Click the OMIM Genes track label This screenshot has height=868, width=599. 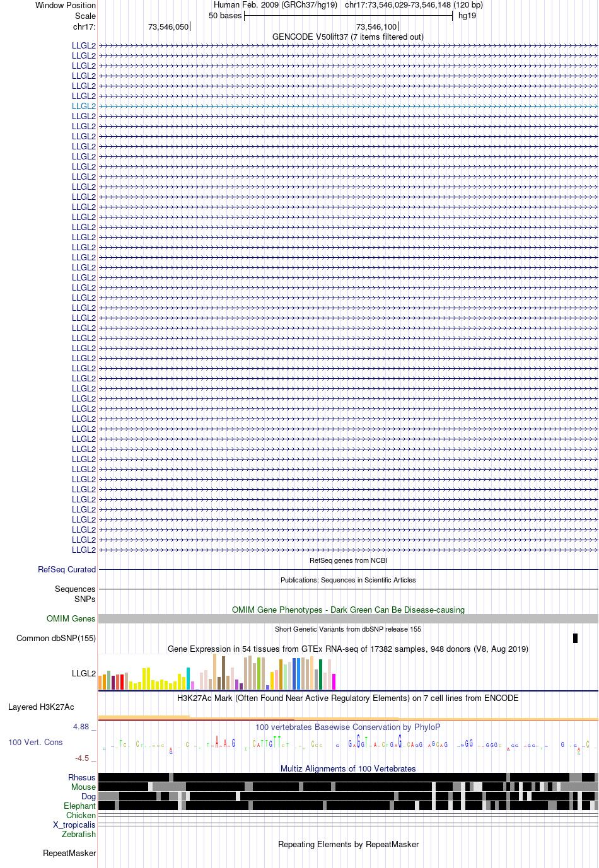(x=71, y=618)
